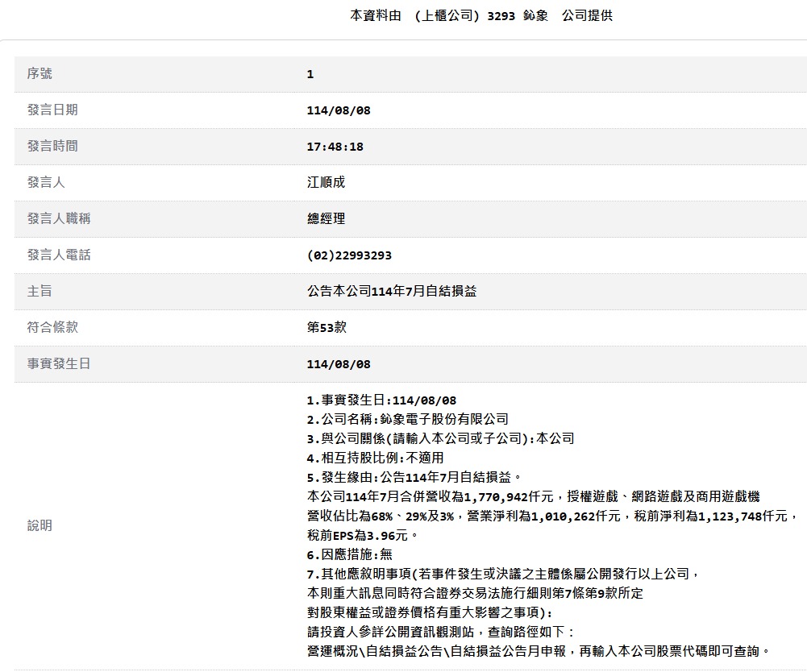Select the 序號 row label

[40, 74]
